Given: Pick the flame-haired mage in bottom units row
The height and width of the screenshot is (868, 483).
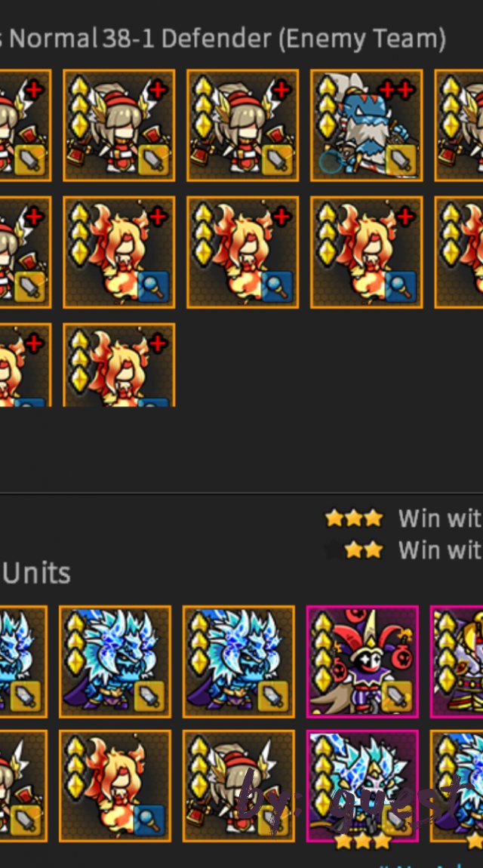Looking at the screenshot, I should pyautogui.click(x=115, y=786).
